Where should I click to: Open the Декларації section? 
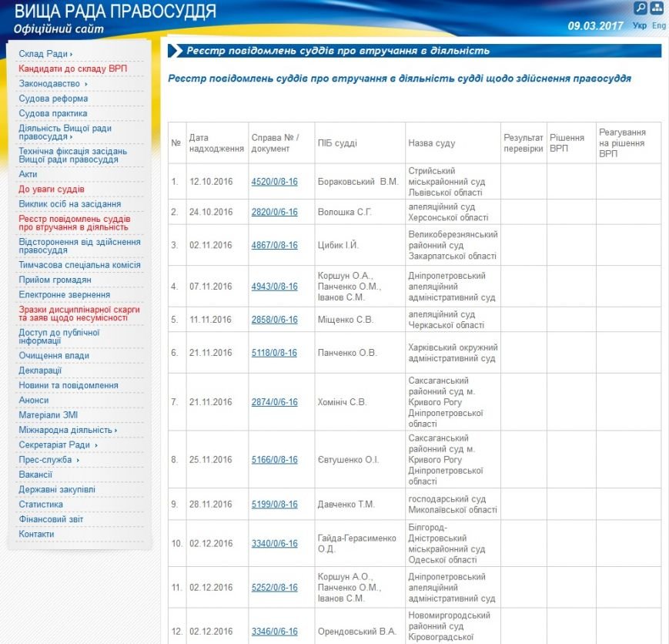click(40, 371)
